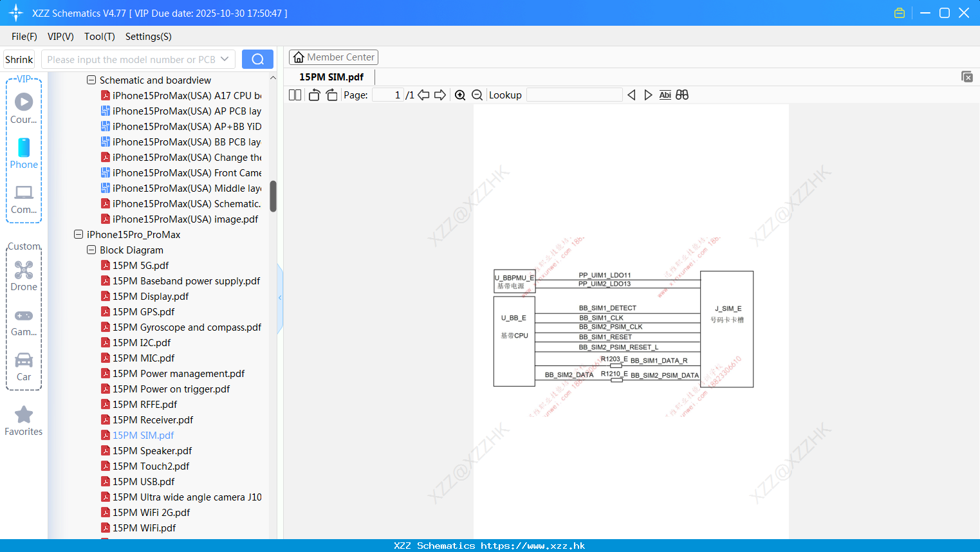
Task: Click the model number input field
Action: click(x=131, y=59)
